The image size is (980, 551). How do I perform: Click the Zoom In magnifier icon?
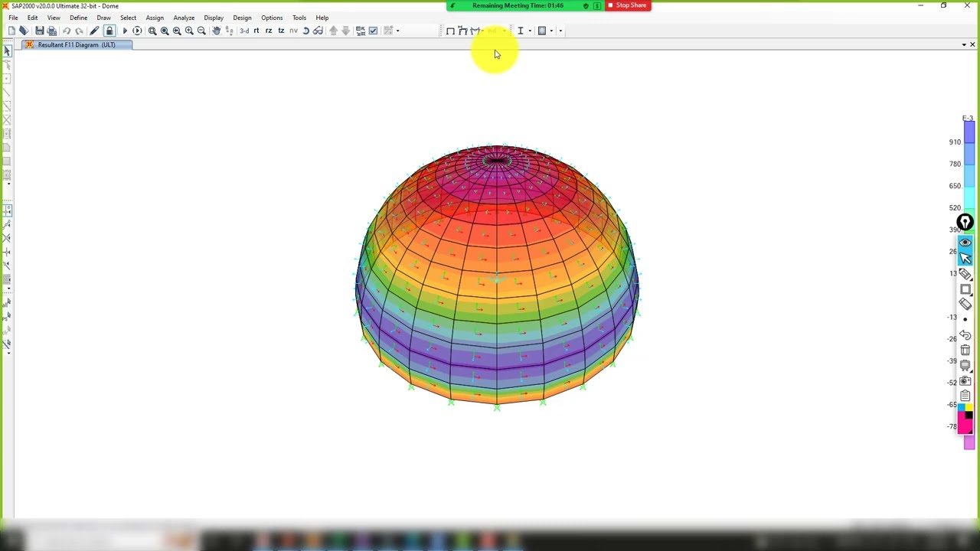click(189, 31)
